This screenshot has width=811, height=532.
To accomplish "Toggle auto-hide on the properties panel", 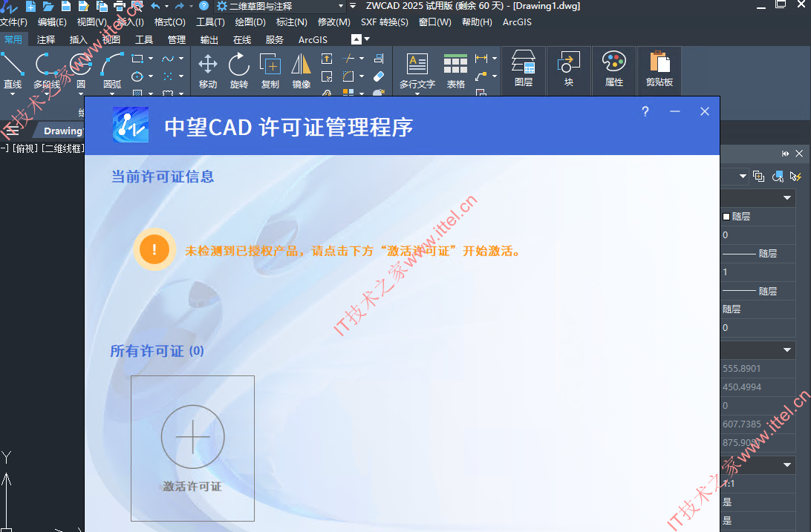I will 785,154.
